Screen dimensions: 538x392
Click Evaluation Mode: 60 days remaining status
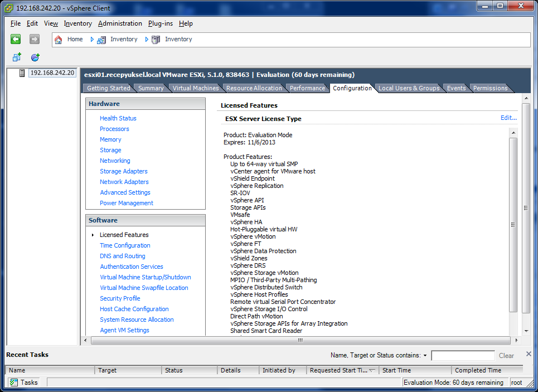(x=453, y=383)
